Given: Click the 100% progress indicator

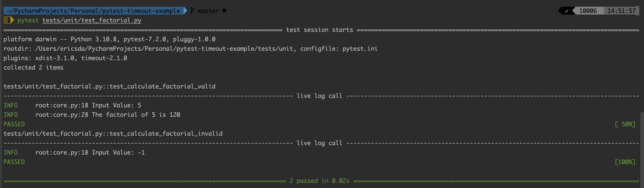Looking at the screenshot, I should click(x=625, y=162).
